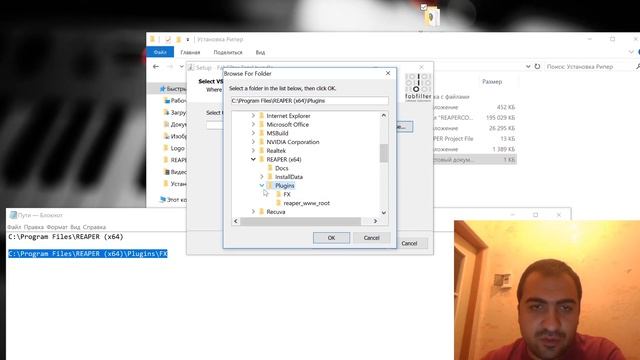Click the tree's horizontal scroll left arrow
Screen dimensions: 640x360
[236, 221]
